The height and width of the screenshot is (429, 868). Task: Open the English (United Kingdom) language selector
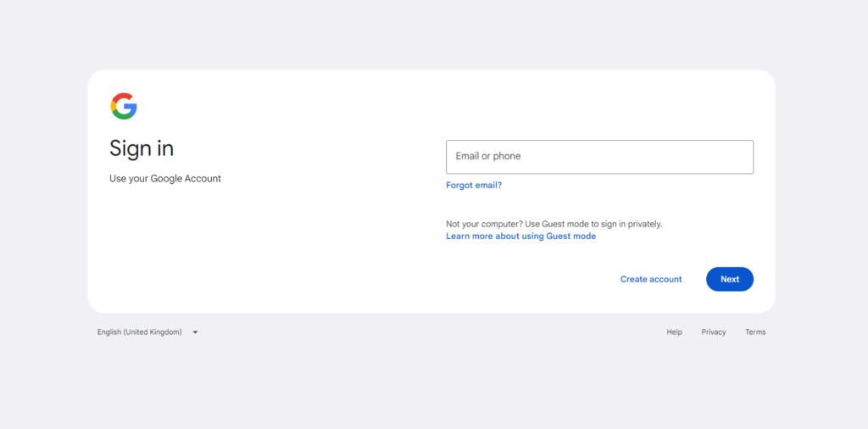pyautogui.click(x=140, y=332)
